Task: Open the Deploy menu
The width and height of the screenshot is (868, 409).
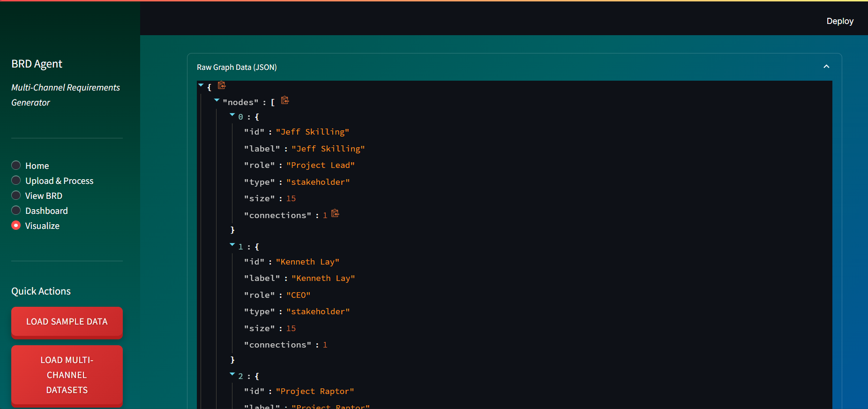Action: (839, 21)
